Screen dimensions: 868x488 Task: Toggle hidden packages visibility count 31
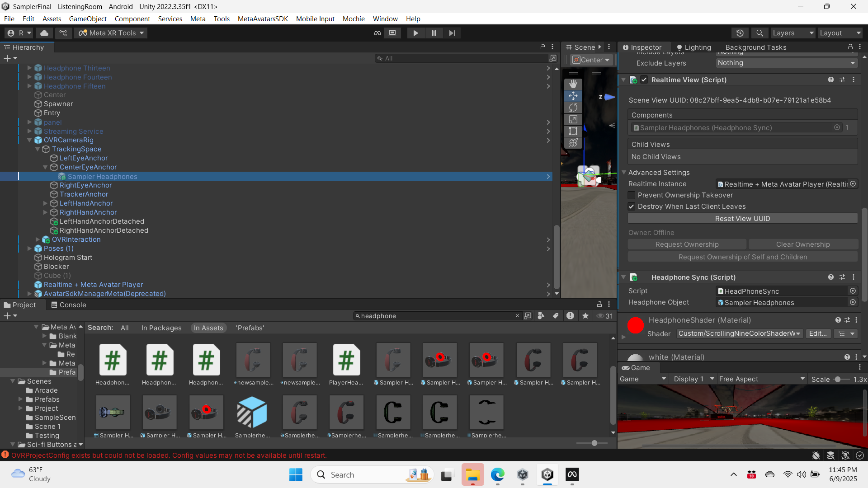pos(604,316)
